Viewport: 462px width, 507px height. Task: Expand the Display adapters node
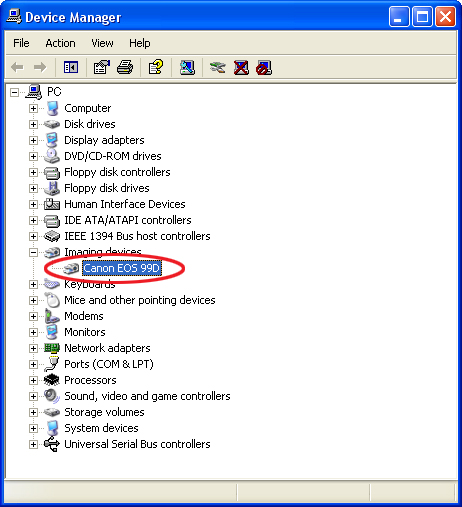pos(33,140)
